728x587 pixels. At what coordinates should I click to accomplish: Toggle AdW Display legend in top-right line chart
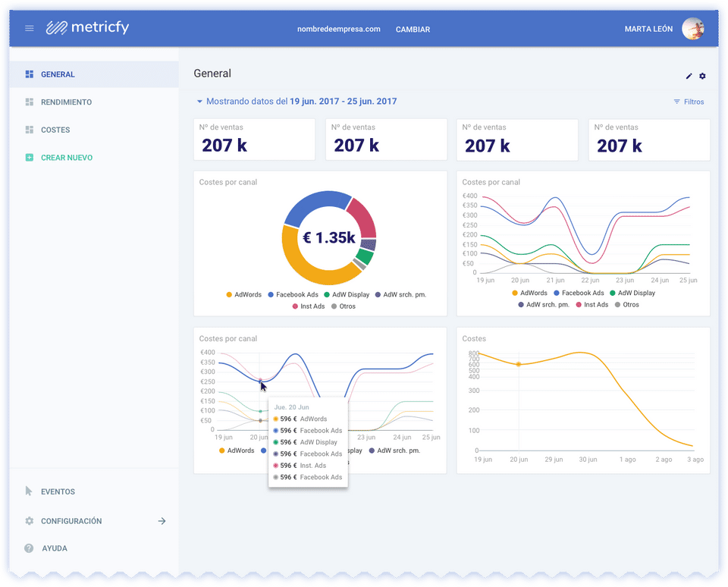632,293
